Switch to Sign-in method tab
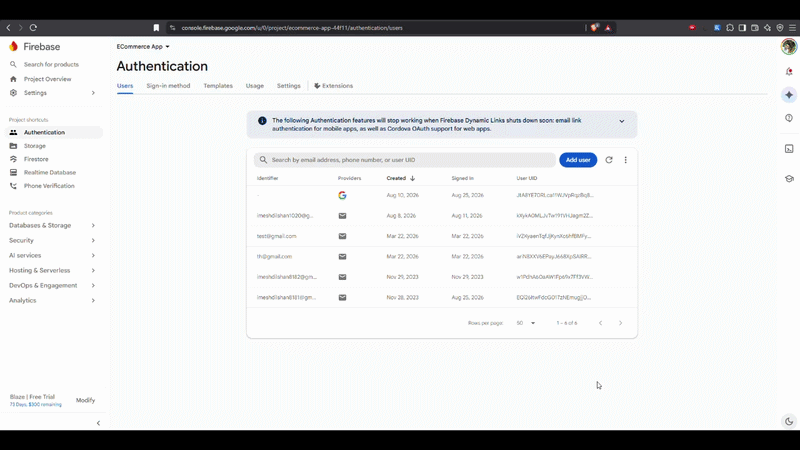The width and height of the screenshot is (800, 450). tap(168, 86)
